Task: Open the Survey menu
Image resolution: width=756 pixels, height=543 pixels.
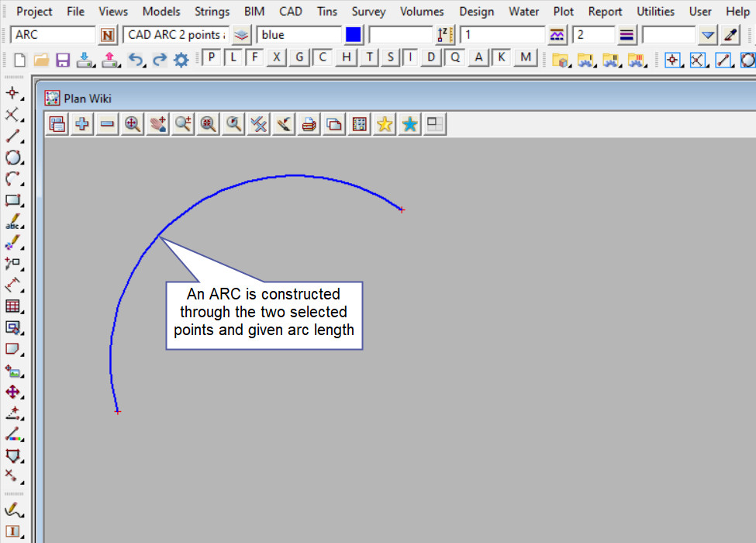Action: (x=369, y=12)
